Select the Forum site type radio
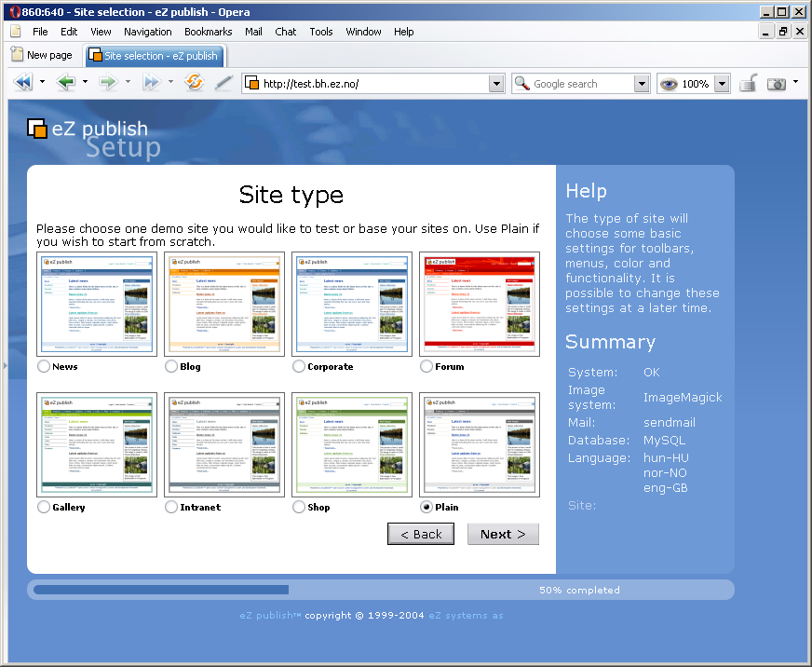The width and height of the screenshot is (812, 667). tap(426, 366)
